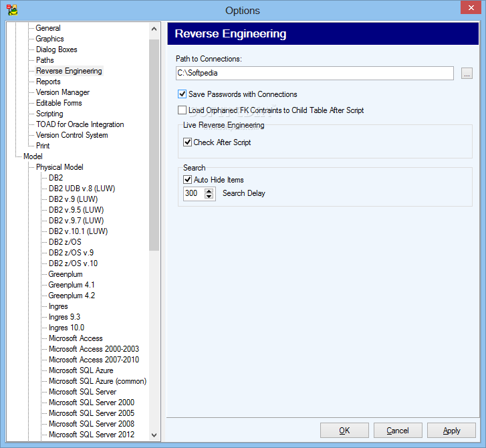Select plain DB2 tree entry
The width and height of the screenshot is (486, 448).
click(55, 178)
